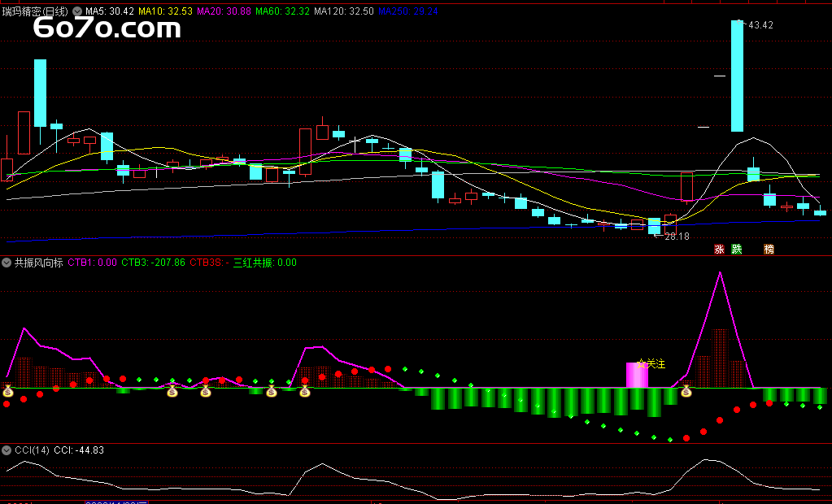Click the money bag icon right of ☆关注 bar
The height and width of the screenshot is (504, 832).
coord(686,392)
